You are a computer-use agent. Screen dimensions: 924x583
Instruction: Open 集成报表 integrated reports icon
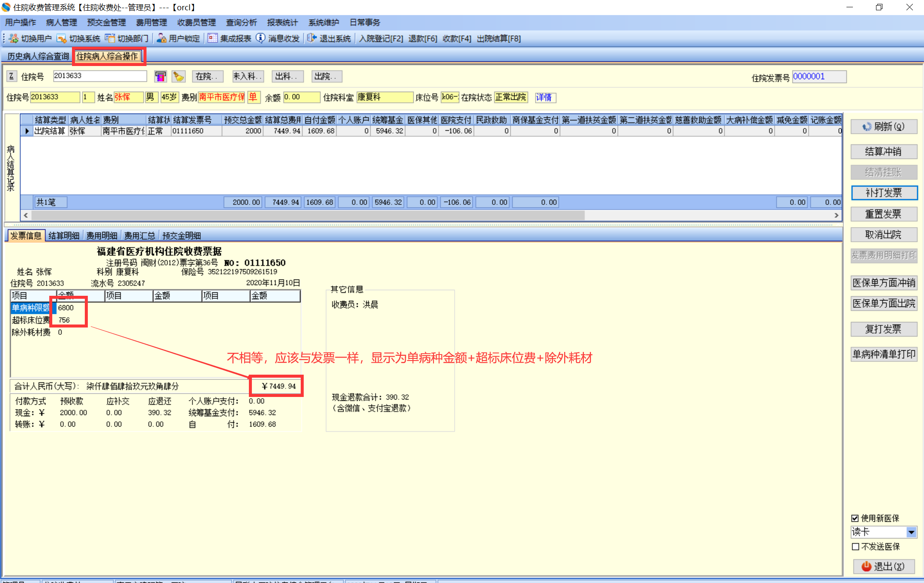(212, 39)
